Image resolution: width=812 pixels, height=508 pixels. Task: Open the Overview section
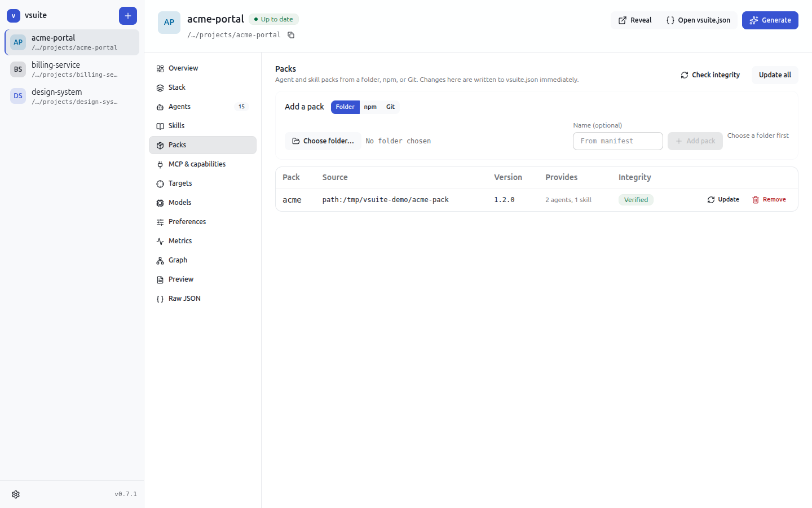click(x=202, y=68)
